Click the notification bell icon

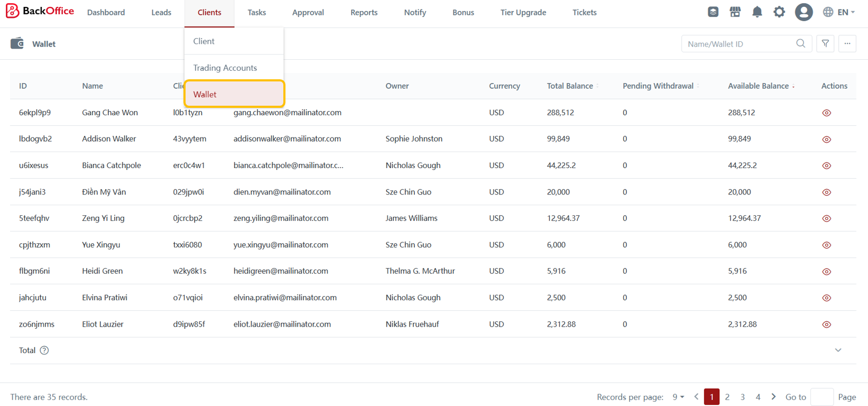[x=757, y=12]
